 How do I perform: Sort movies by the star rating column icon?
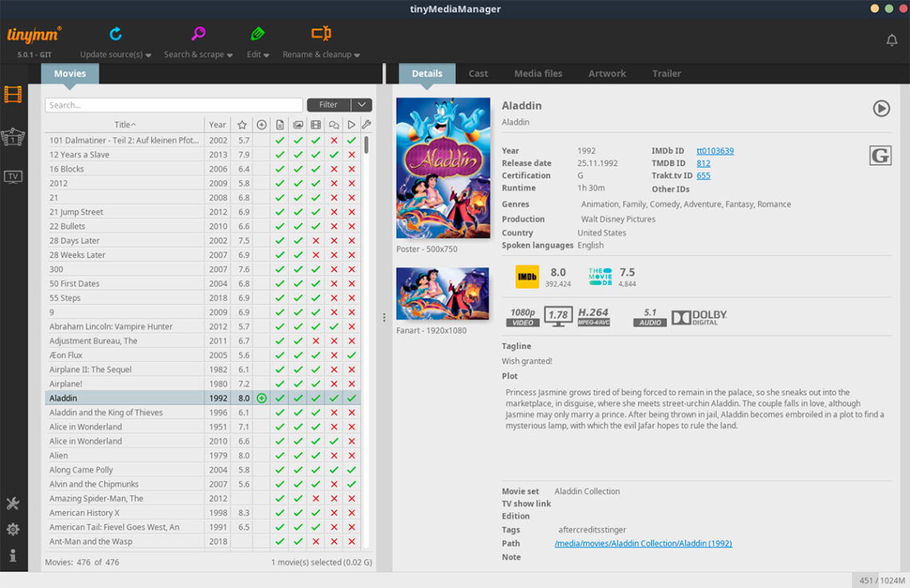coord(242,124)
